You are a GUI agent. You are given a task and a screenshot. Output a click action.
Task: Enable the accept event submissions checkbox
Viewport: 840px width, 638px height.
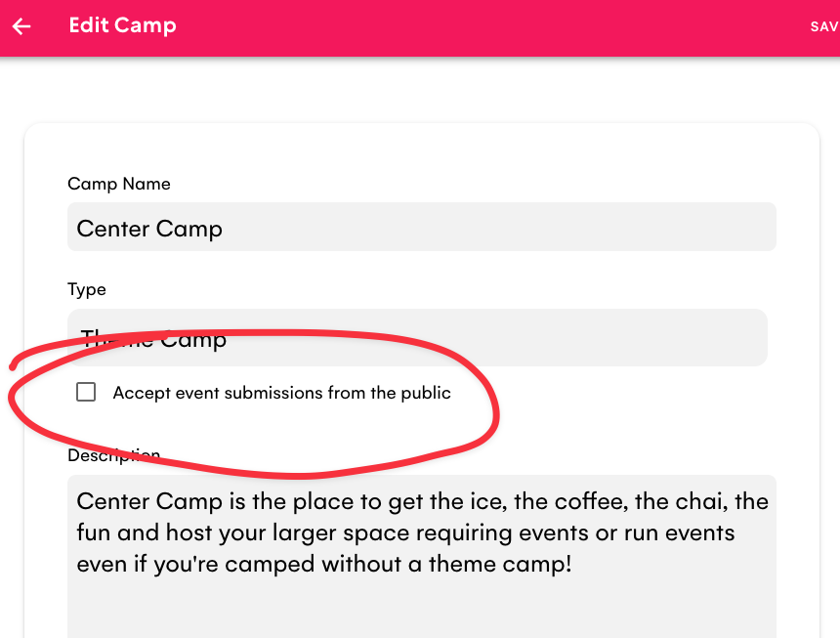tap(86, 393)
